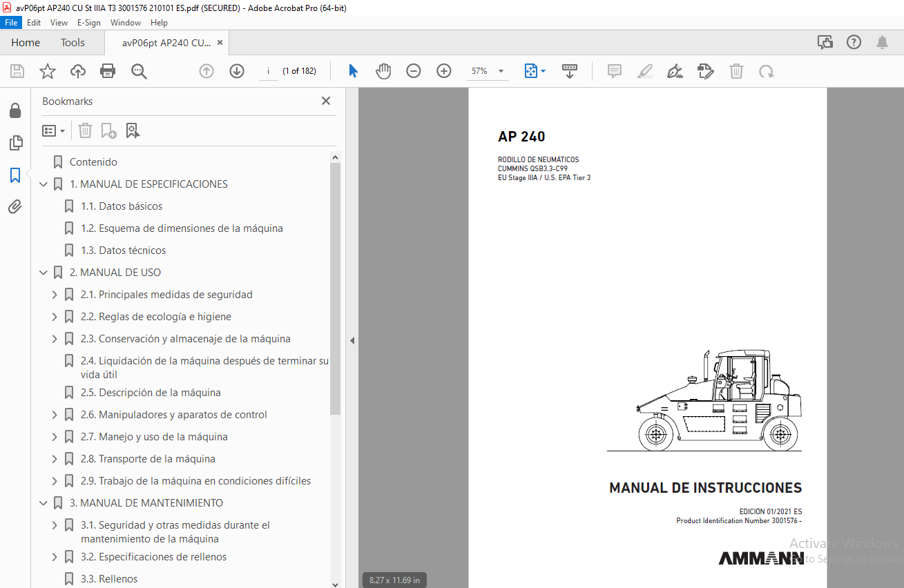
Task: Collapse the navigation pane with side arrow
Action: 352,340
